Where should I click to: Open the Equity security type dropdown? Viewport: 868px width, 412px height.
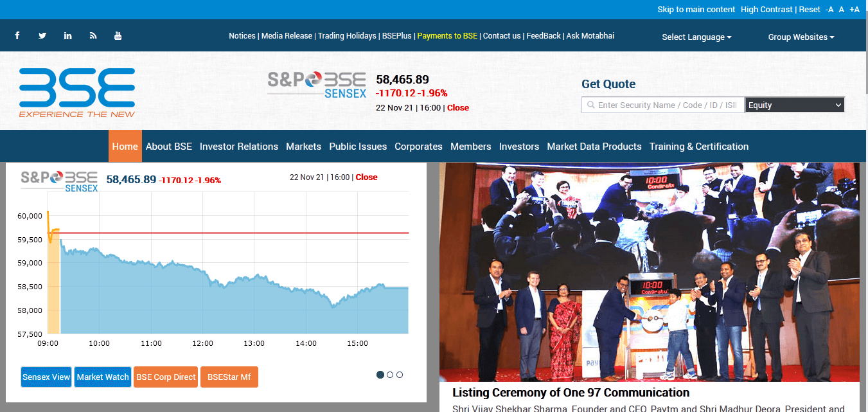(795, 104)
